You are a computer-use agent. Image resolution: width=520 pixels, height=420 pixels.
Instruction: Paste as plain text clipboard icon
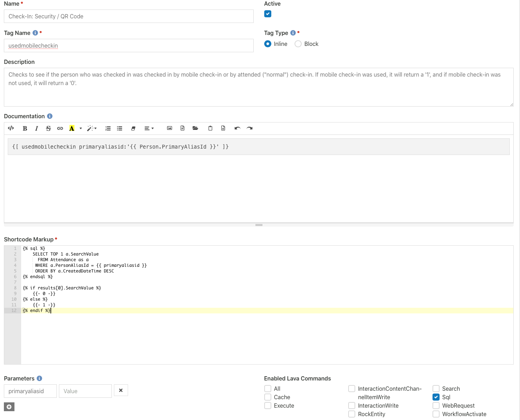click(210, 128)
